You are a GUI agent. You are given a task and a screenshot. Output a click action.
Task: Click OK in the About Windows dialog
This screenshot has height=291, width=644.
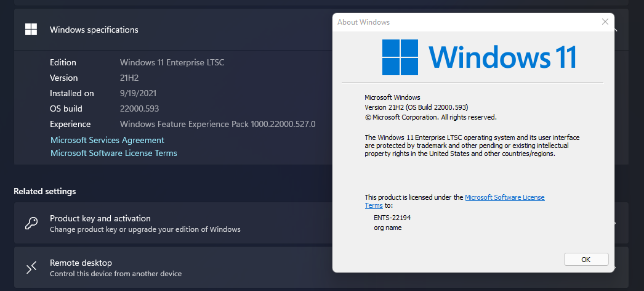(586, 260)
